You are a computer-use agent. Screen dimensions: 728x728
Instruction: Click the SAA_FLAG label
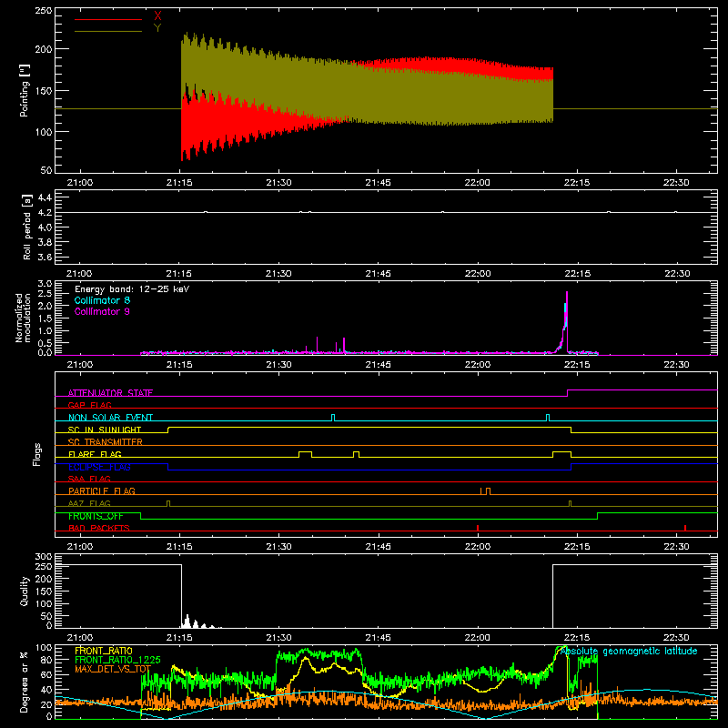pyautogui.click(x=89, y=479)
